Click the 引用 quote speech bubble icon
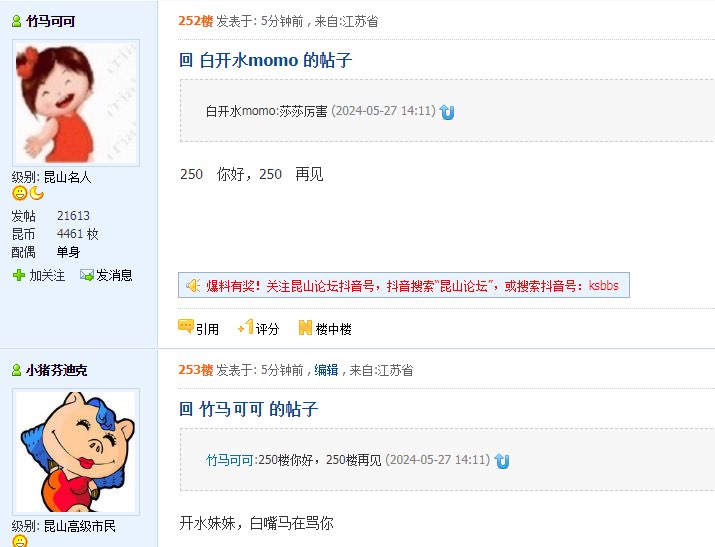This screenshot has height=547, width=715. pyautogui.click(x=186, y=327)
